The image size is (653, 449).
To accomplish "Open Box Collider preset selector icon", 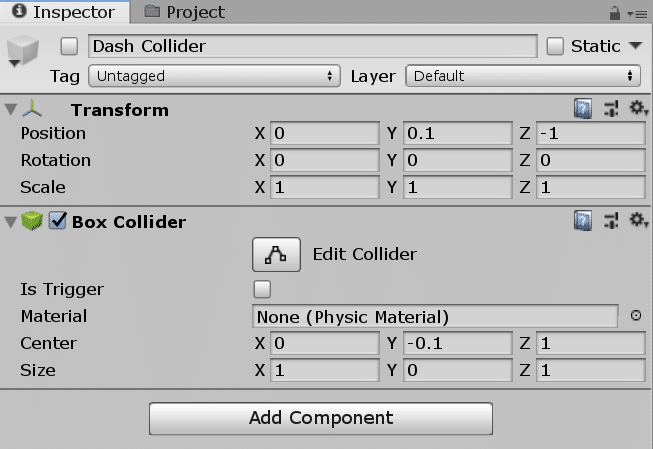I will [x=611, y=221].
